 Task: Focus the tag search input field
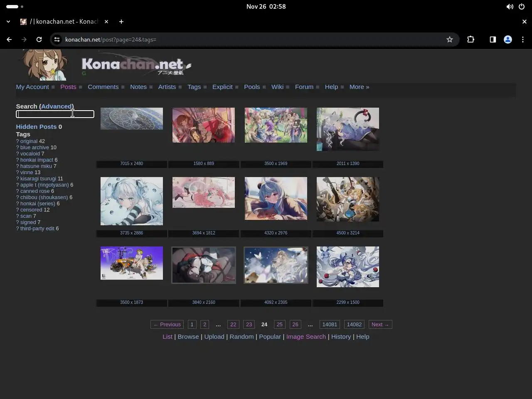55,114
